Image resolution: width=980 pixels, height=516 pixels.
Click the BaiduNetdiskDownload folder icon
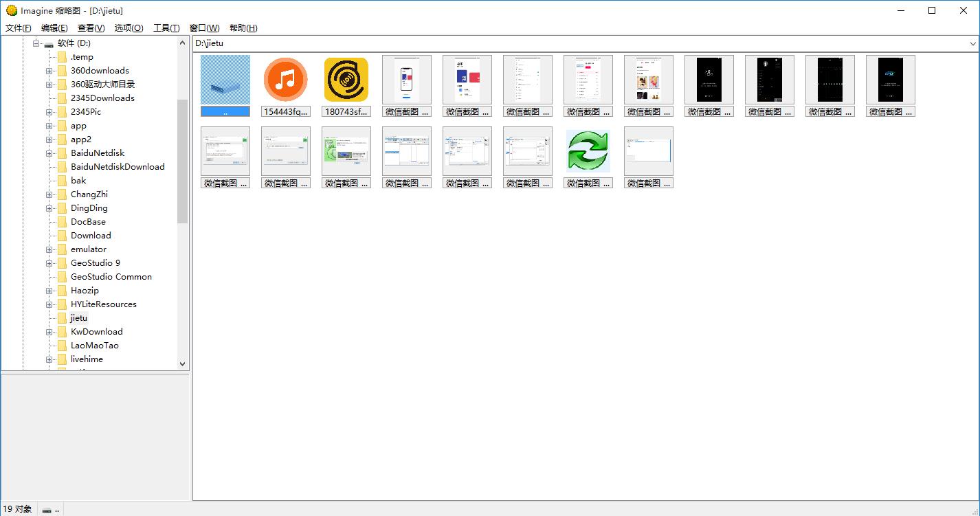(62, 167)
